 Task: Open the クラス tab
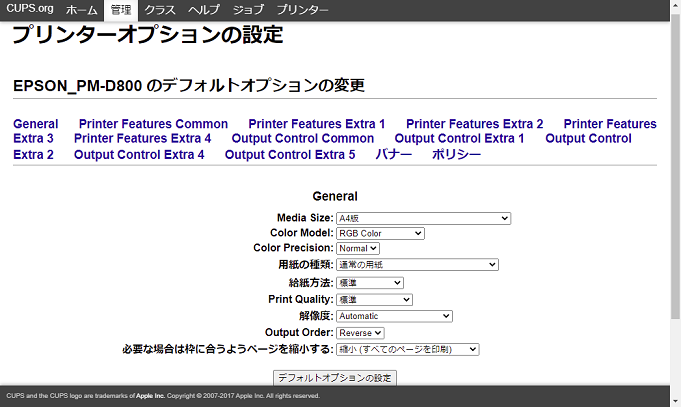pos(160,10)
